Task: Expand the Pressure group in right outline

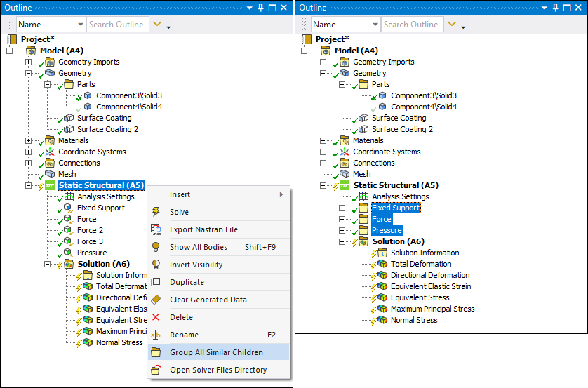Action: [x=342, y=230]
